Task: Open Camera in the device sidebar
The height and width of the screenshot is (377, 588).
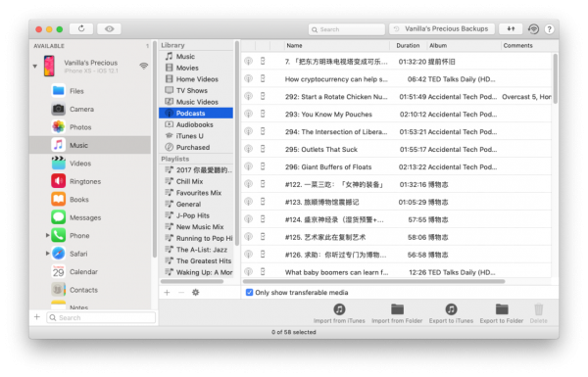Action: [x=90, y=109]
